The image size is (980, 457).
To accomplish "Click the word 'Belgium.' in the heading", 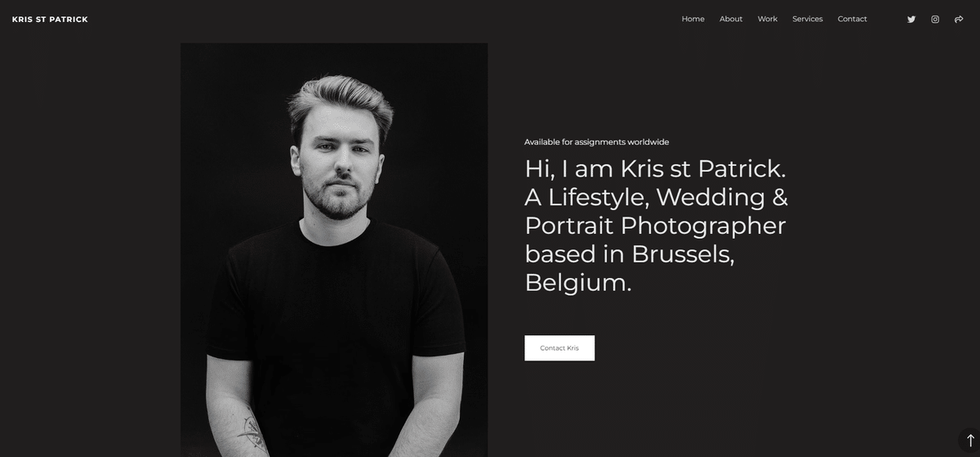I will [578, 283].
